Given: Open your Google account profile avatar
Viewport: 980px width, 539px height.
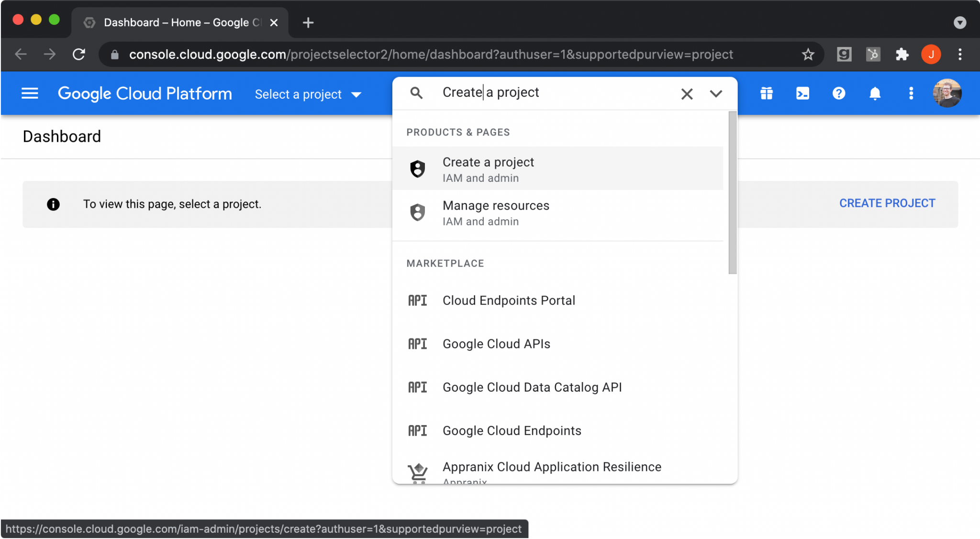Looking at the screenshot, I should 948,93.
